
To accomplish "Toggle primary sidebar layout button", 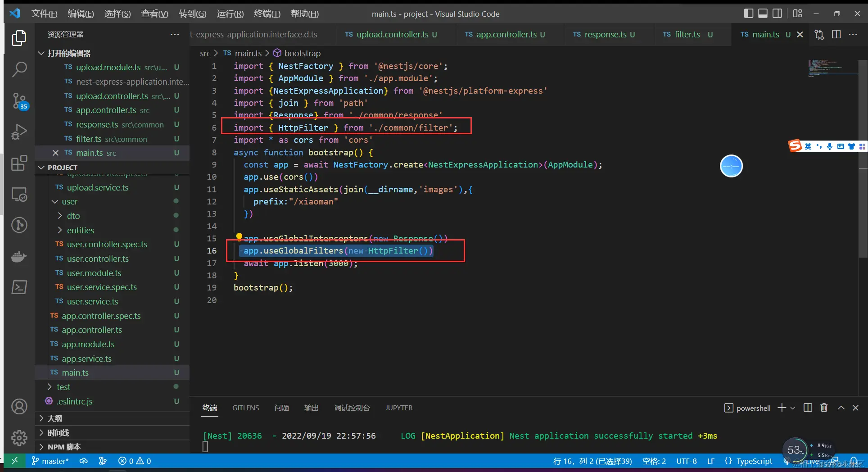I will point(749,14).
